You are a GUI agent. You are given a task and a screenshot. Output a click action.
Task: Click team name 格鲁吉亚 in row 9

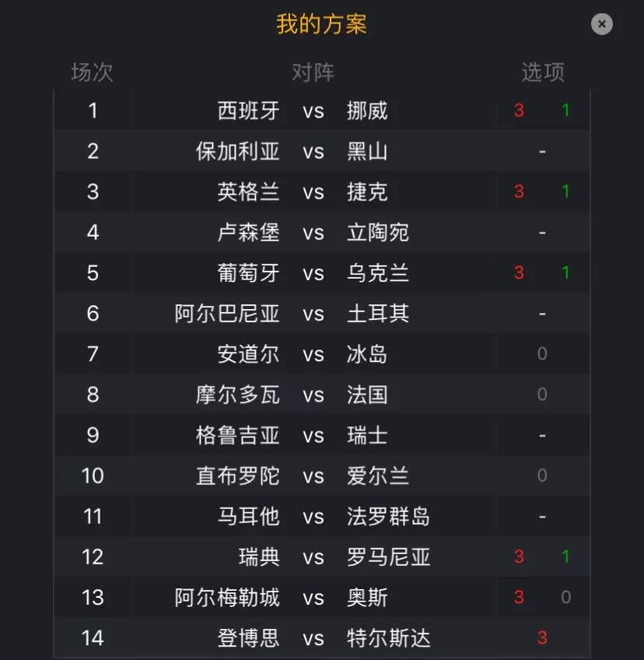238,435
